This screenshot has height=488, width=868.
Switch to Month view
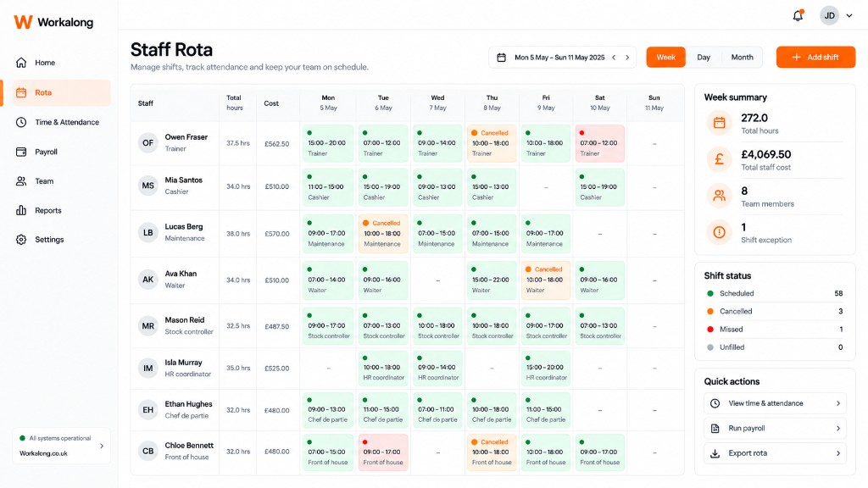point(742,58)
